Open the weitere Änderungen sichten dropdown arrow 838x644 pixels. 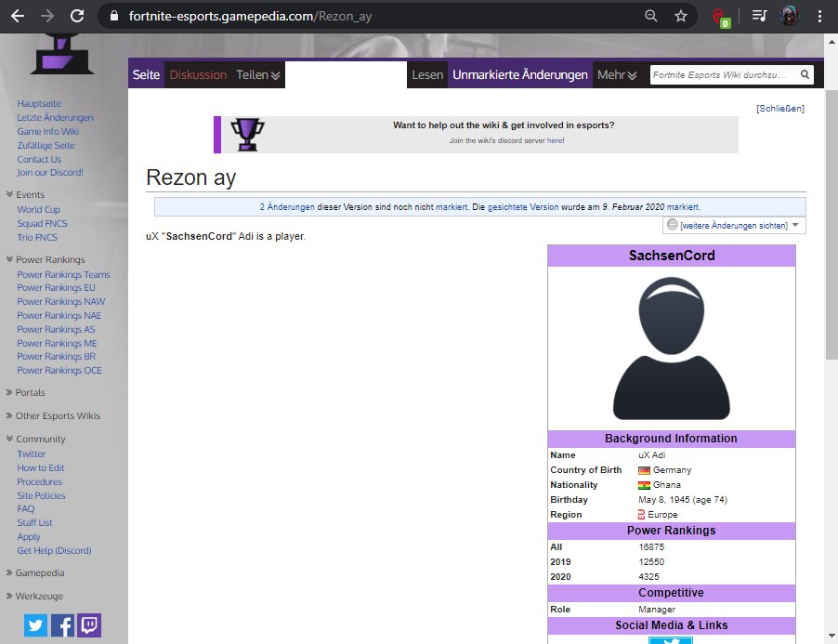(x=795, y=225)
